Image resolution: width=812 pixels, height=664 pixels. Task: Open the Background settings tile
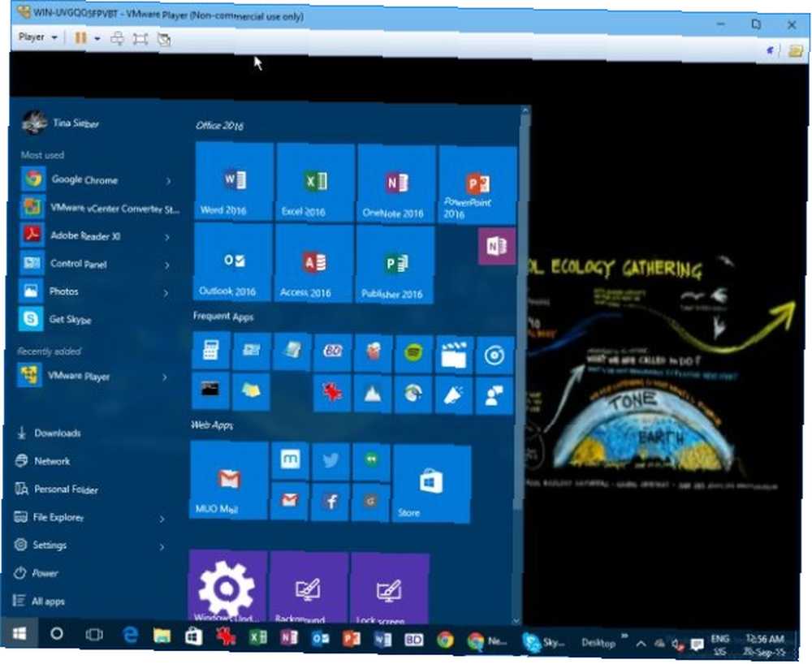click(x=309, y=588)
